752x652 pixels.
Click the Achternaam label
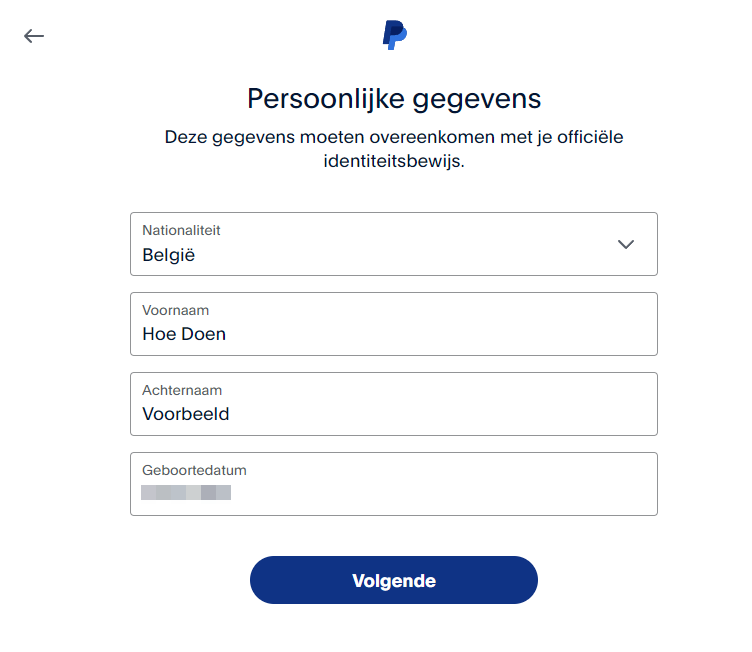(182, 391)
